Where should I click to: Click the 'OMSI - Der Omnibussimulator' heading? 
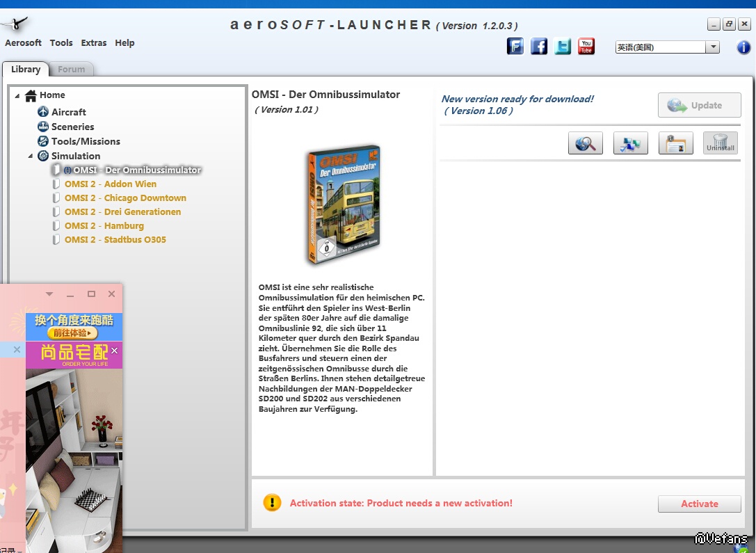click(x=325, y=95)
